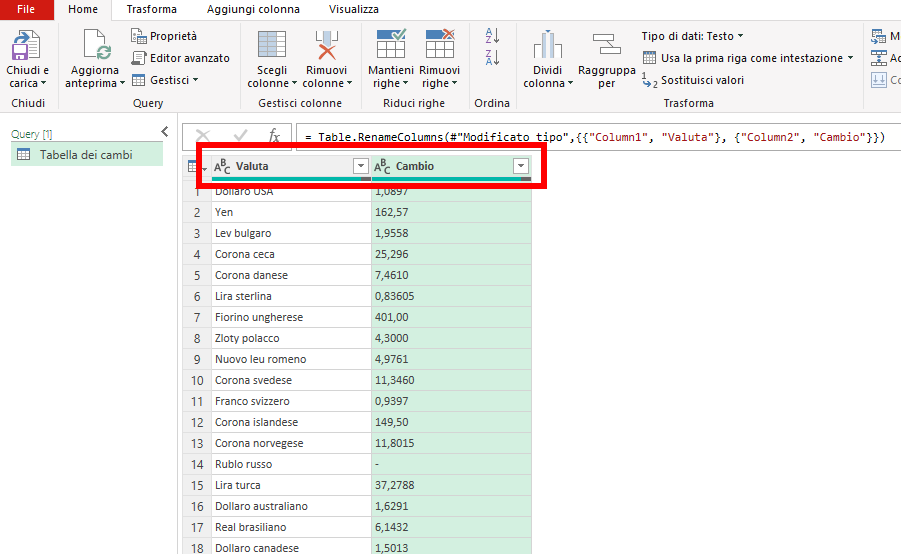Select row number 10

pos(197,380)
